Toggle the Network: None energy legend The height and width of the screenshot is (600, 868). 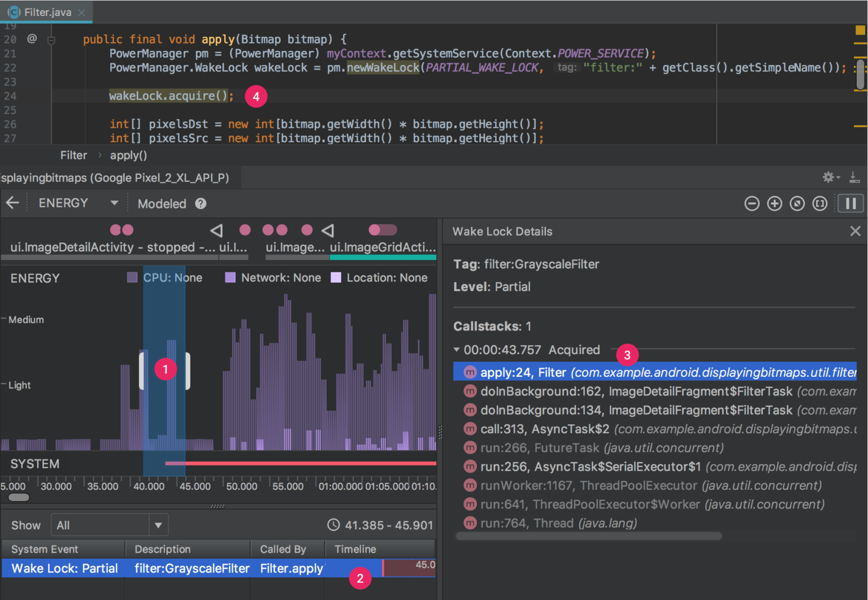(x=273, y=277)
